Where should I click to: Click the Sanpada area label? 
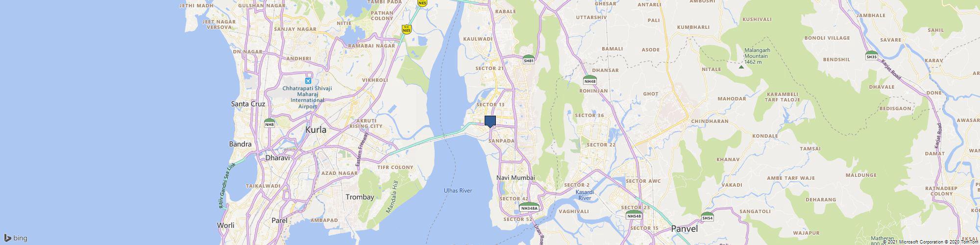coord(502,141)
